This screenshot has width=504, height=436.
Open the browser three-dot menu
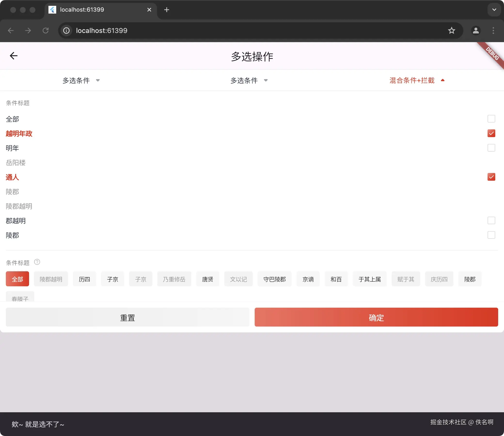tap(493, 31)
